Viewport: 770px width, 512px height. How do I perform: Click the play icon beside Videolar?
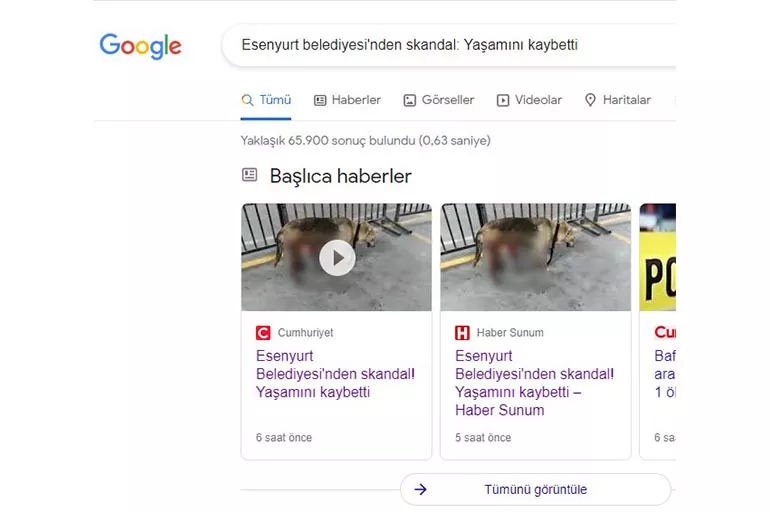pyautogui.click(x=504, y=100)
